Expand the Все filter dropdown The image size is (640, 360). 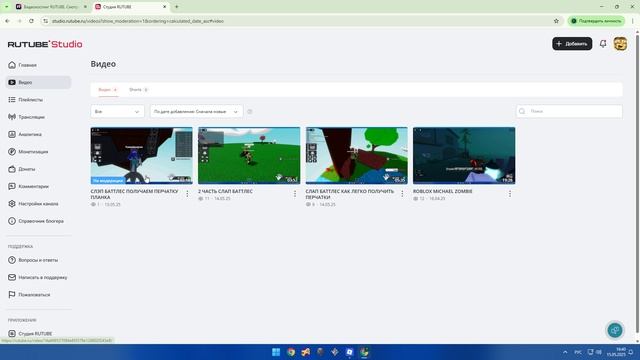117,111
